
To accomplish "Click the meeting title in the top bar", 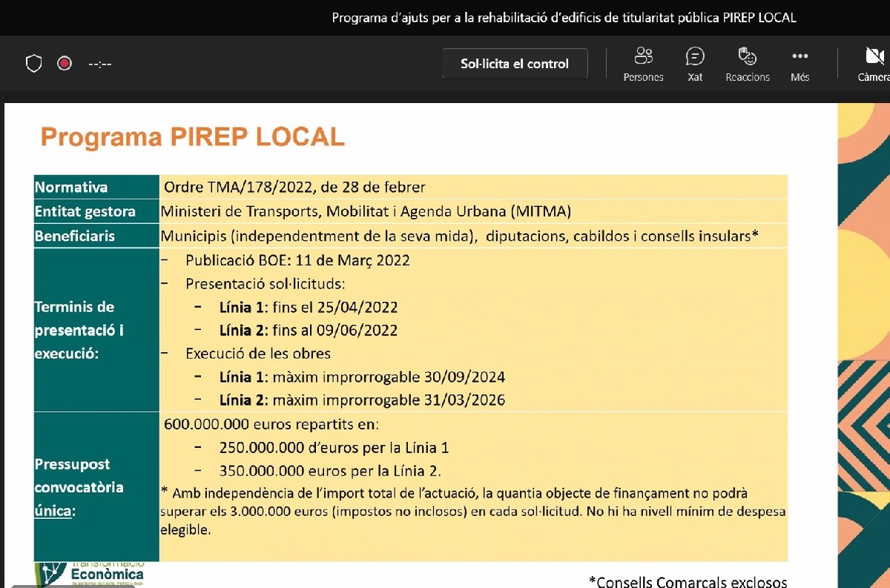I will click(564, 18).
